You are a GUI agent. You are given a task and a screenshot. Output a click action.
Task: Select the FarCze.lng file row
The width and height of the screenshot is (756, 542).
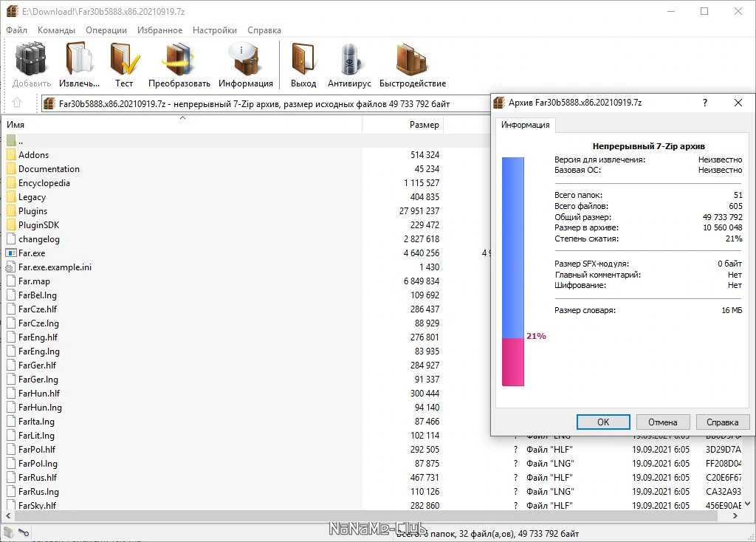pos(246,323)
